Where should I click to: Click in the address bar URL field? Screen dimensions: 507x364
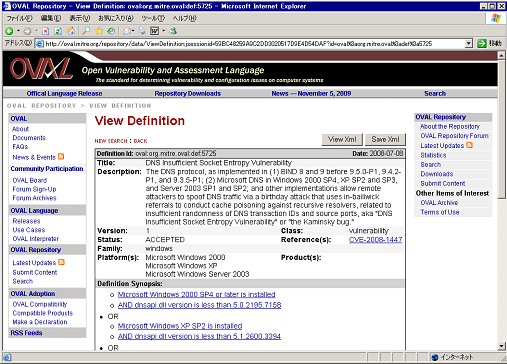pos(255,43)
